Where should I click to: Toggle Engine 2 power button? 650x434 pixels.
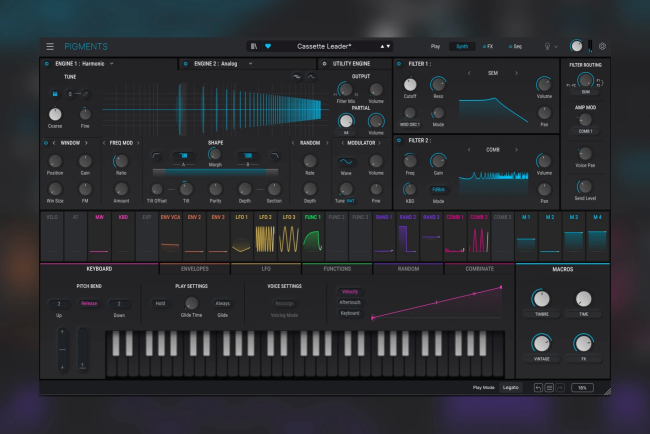click(x=186, y=64)
